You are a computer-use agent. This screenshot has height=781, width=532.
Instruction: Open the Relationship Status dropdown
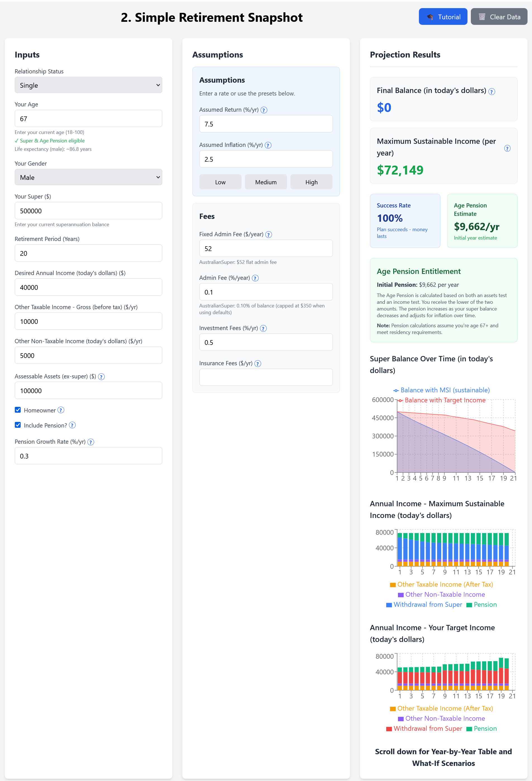[88, 85]
